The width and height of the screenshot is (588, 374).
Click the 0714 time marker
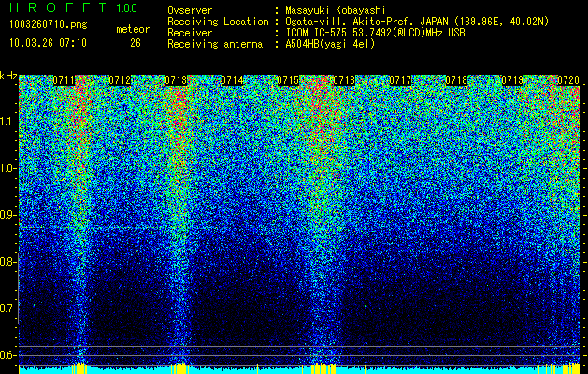(x=232, y=80)
